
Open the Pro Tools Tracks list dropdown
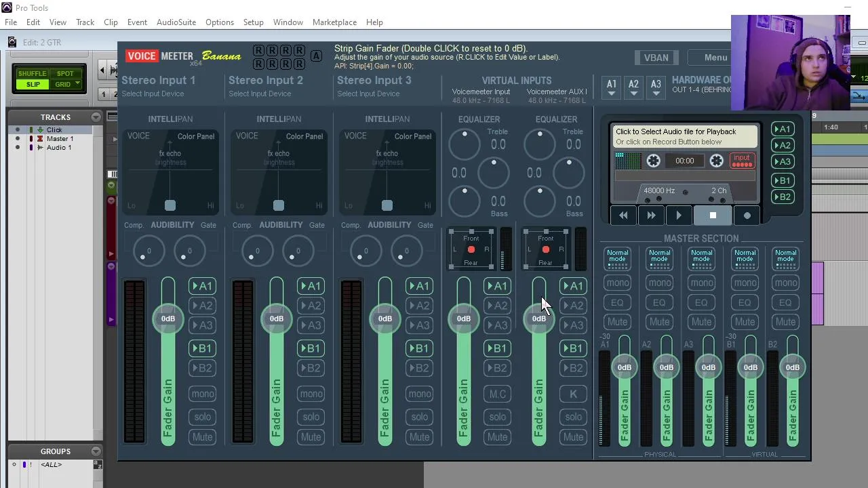point(96,117)
